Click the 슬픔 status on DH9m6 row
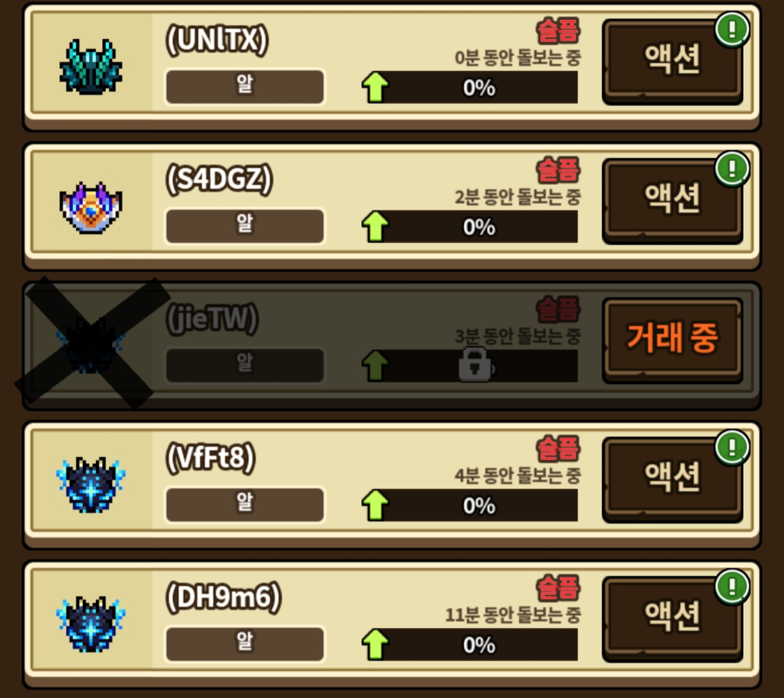784x698 pixels. click(x=559, y=588)
